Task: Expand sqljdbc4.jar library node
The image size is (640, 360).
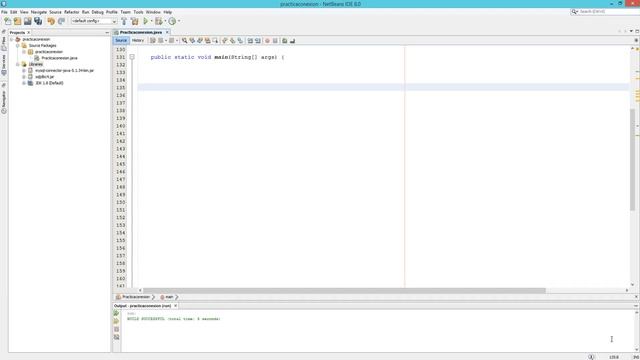Action: (24, 77)
